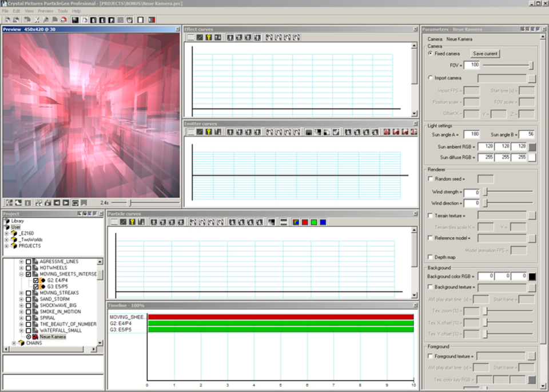Image resolution: width=549 pixels, height=392 pixels.
Task: Click the Save current button
Action: click(485, 54)
